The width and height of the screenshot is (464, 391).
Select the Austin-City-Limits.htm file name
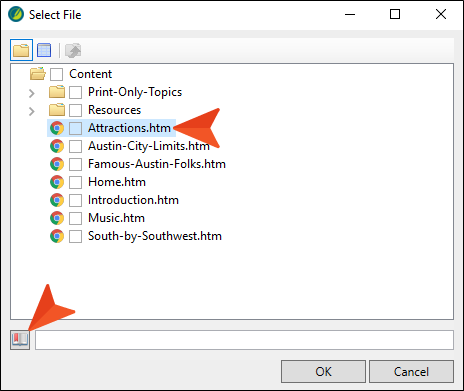coord(149,146)
